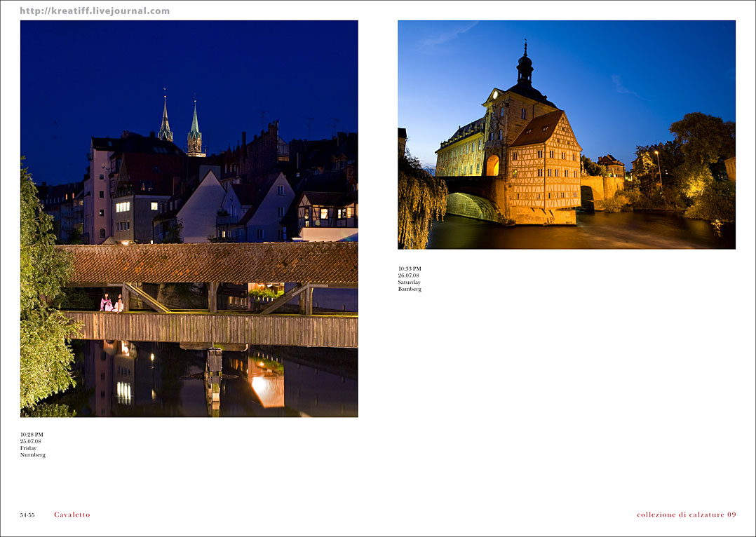Click the page number 54-55
This screenshot has height=537, width=756.
click(27, 515)
